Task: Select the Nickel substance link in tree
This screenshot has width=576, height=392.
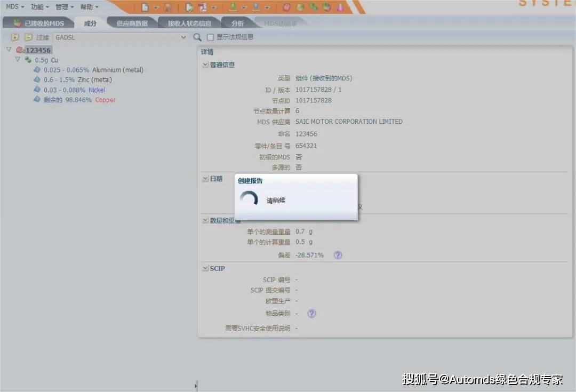Action: pos(97,90)
